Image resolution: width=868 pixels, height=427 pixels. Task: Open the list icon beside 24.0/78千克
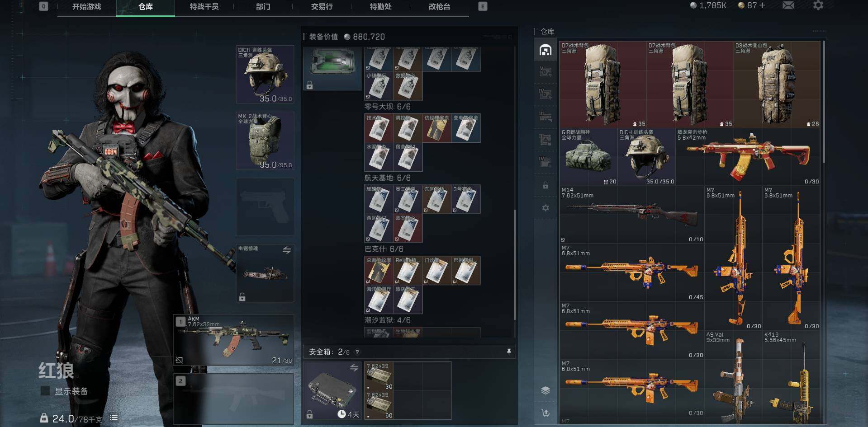point(114,418)
